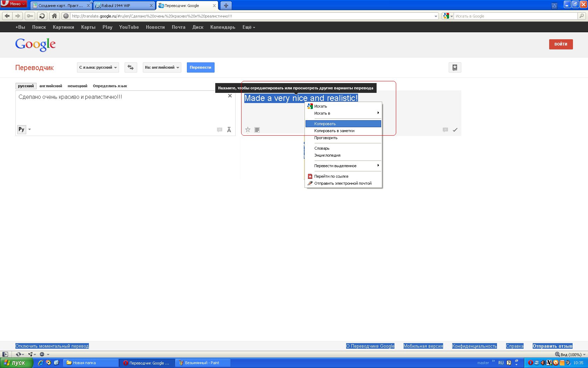Expand the Искать в submenu
The height and width of the screenshot is (368, 588).
point(343,113)
